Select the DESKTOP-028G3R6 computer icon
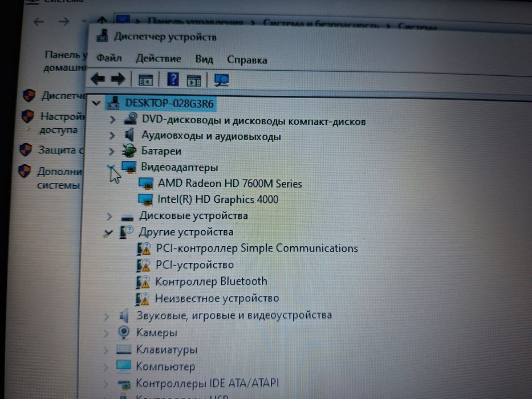Viewport: 532px width, 399px height. [113, 103]
